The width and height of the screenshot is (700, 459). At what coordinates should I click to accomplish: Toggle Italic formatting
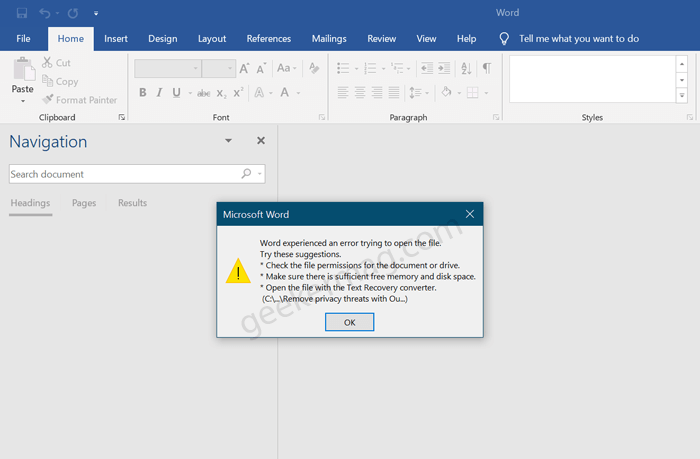[159, 92]
